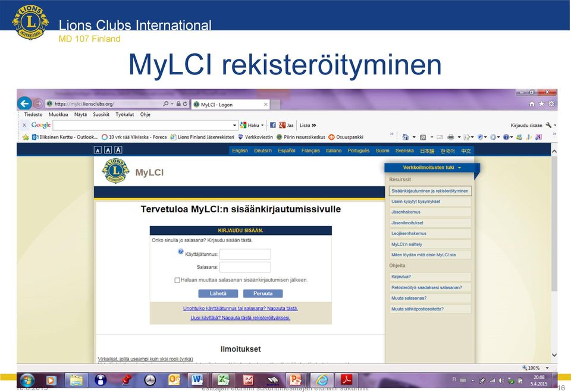Expand the Google search box dropdown arrow
Image resolution: width=571 pixels, height=392 pixels.
(x=234, y=126)
